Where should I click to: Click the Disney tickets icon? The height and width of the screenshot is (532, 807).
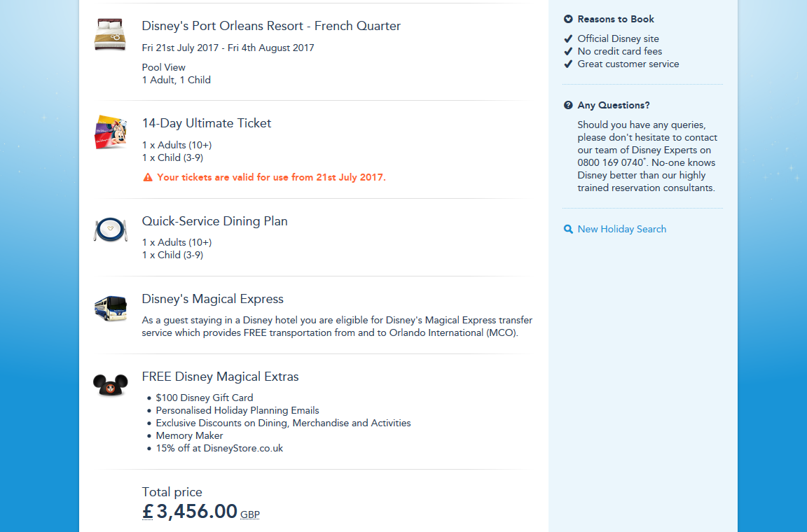click(110, 132)
